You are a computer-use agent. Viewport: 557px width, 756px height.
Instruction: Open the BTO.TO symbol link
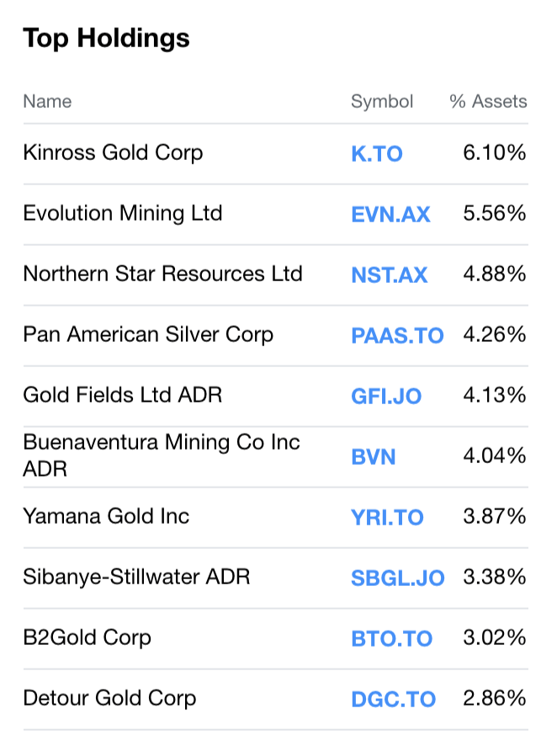[391, 639]
